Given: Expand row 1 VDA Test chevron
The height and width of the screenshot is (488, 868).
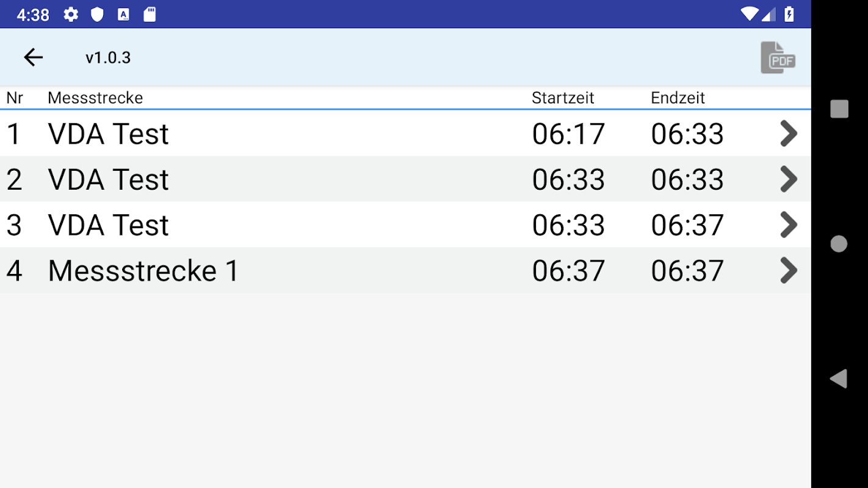Looking at the screenshot, I should [789, 134].
